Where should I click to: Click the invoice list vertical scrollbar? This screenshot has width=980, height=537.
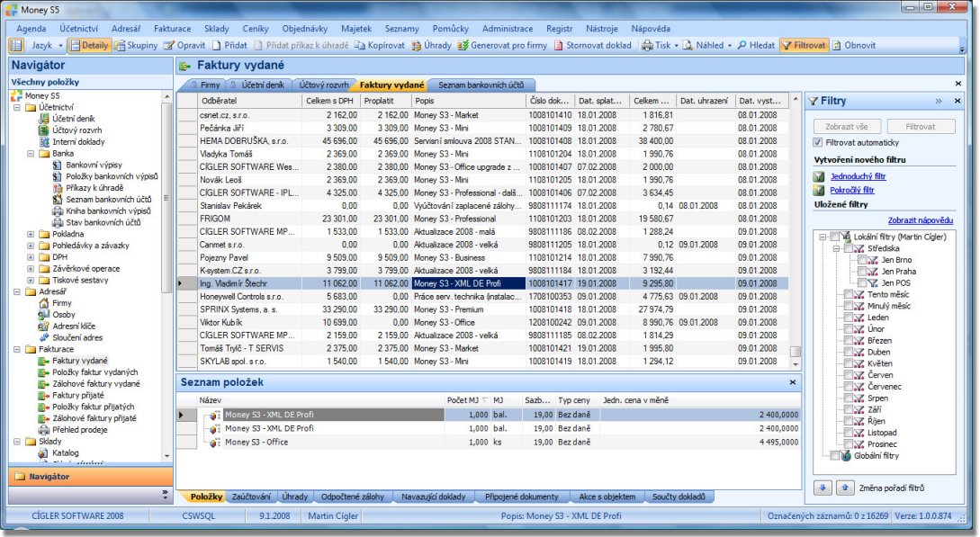pos(795,231)
